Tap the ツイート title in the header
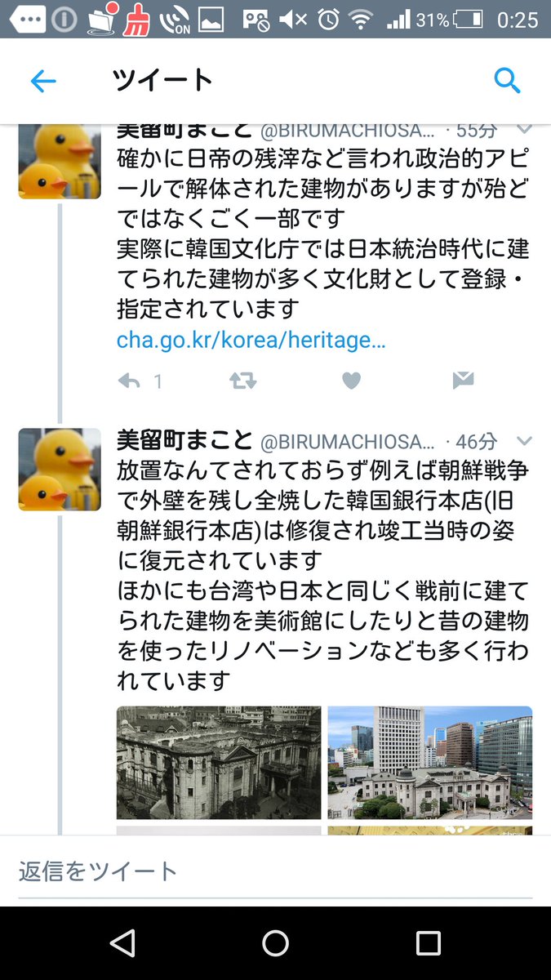This screenshot has height=980, width=551. (162, 80)
